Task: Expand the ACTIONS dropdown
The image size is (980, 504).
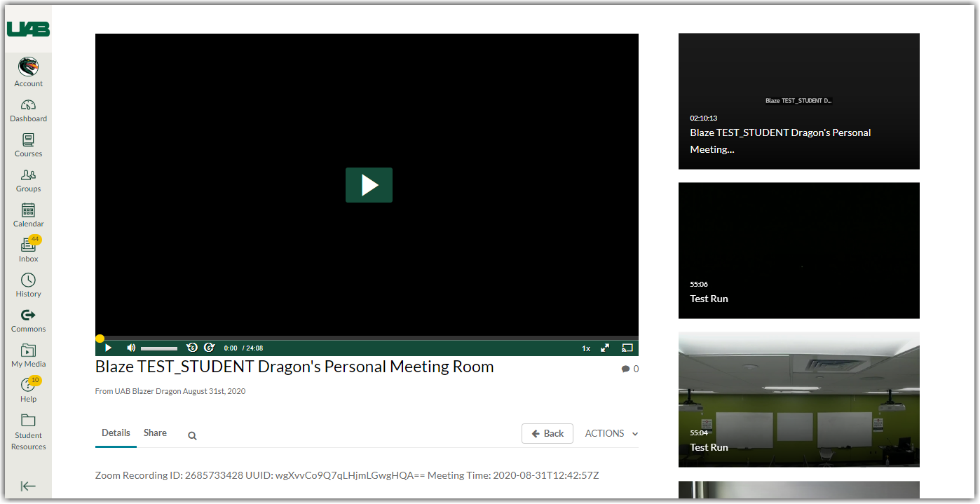Action: pyautogui.click(x=611, y=434)
